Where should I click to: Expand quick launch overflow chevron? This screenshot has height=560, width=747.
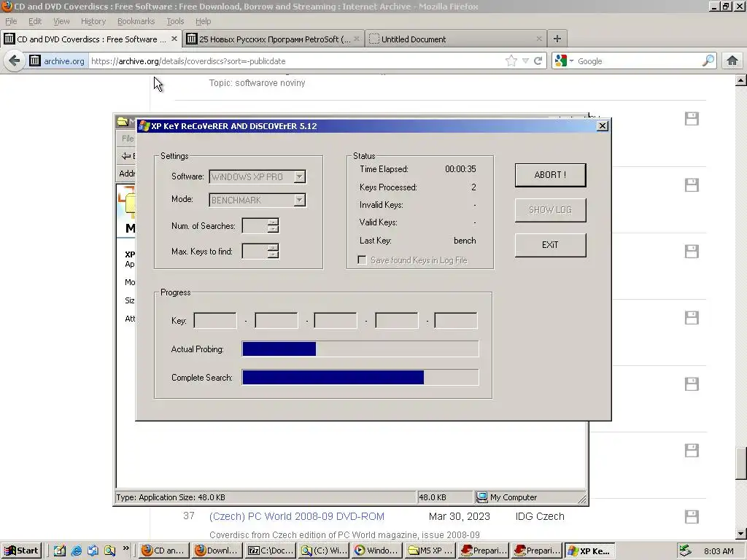pyautogui.click(x=125, y=548)
